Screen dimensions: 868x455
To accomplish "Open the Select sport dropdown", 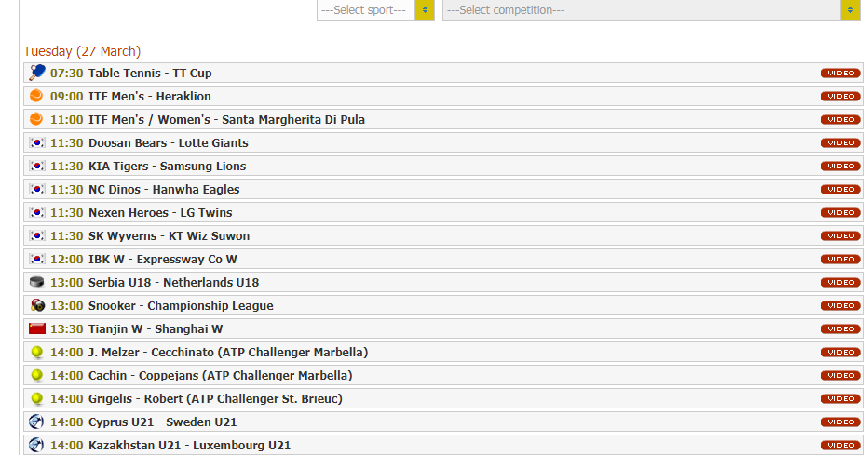I will click(x=375, y=10).
